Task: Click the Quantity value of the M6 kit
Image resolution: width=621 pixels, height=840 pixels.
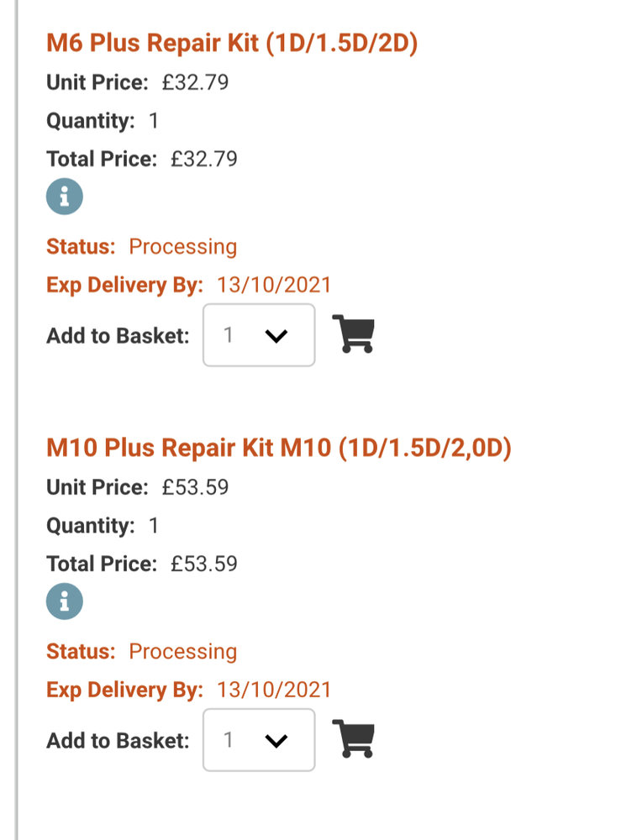Action: (x=154, y=121)
